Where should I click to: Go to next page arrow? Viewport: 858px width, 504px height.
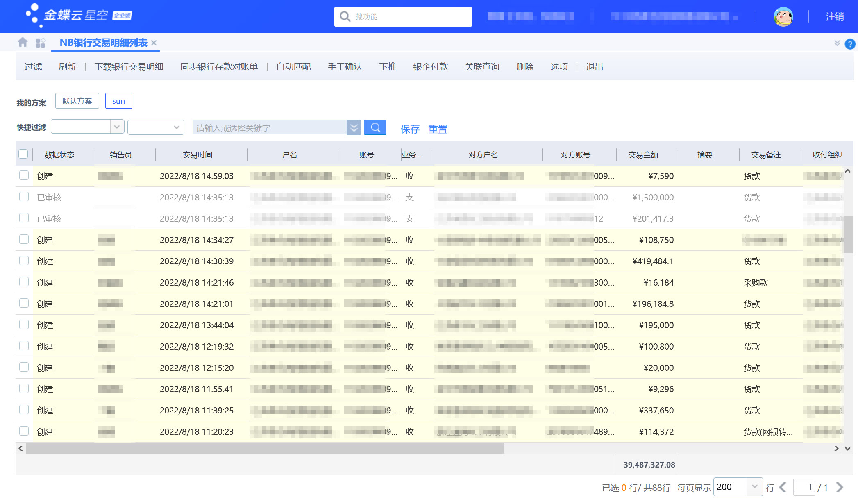840,487
